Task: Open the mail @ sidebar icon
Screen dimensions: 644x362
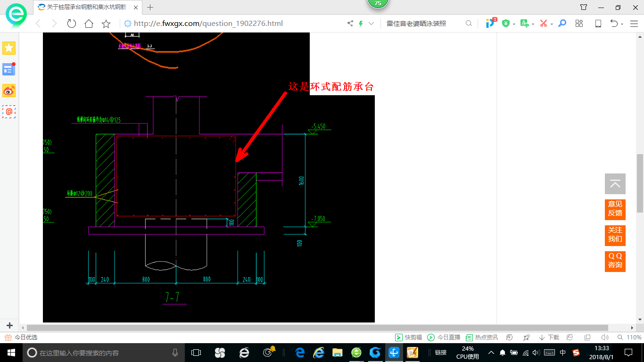Action: pyautogui.click(x=9, y=112)
